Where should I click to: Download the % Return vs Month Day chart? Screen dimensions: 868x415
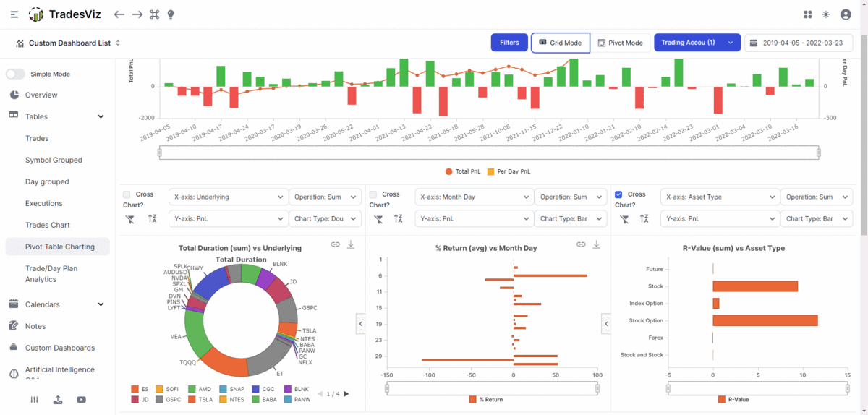[x=597, y=245]
